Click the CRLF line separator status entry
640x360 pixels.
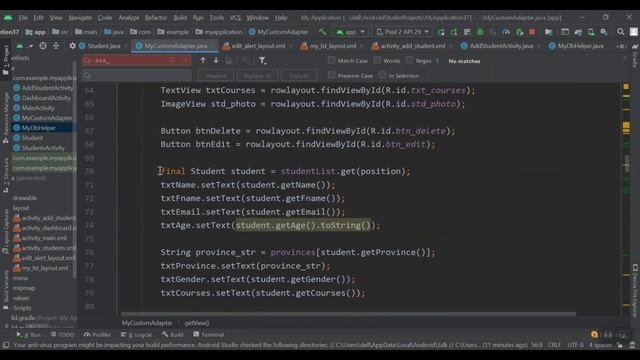coord(554,345)
